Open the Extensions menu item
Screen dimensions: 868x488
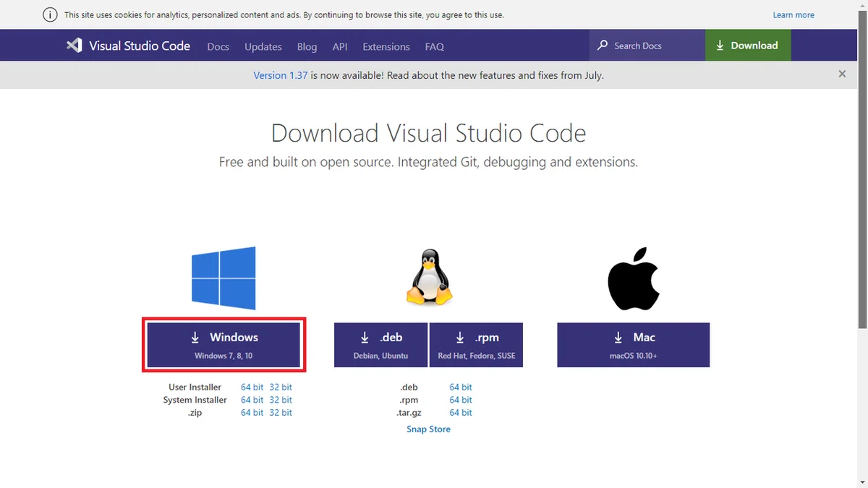(x=386, y=46)
